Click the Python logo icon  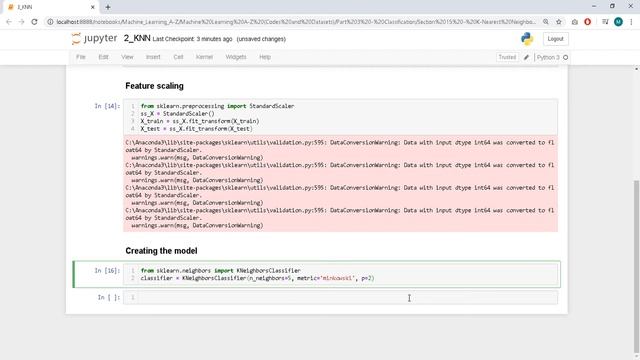point(527,39)
